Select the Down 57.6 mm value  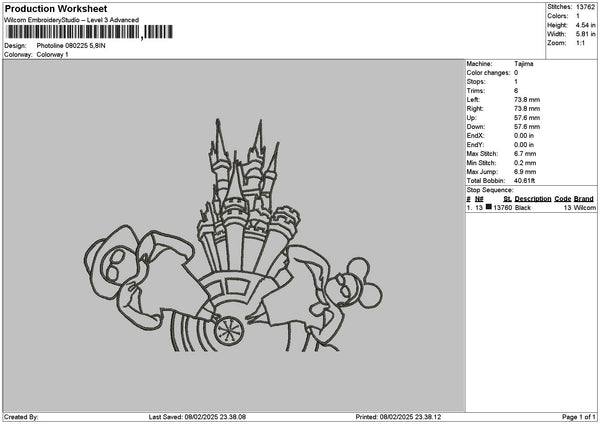click(x=527, y=127)
